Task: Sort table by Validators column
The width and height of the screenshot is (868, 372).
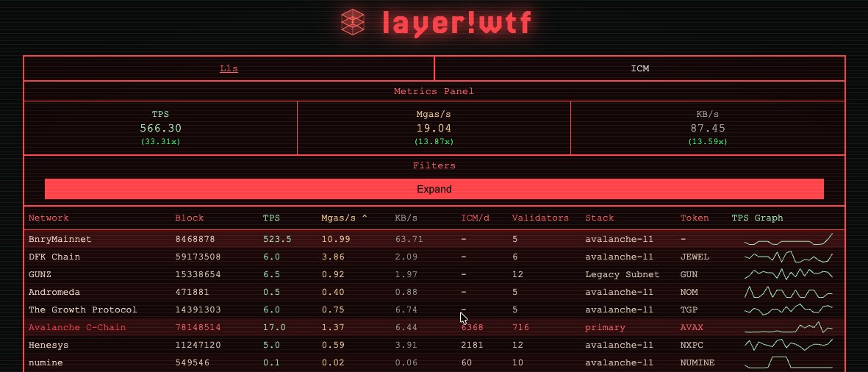Action: pos(540,218)
